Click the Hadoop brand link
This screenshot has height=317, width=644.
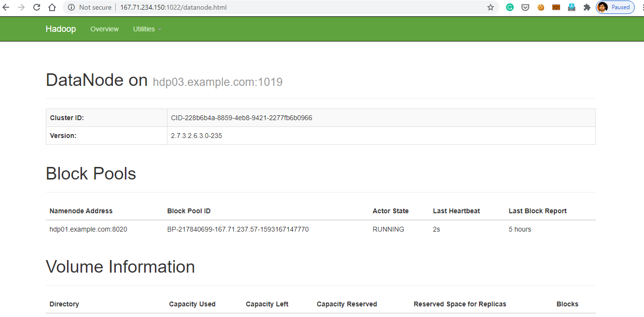pos(61,29)
